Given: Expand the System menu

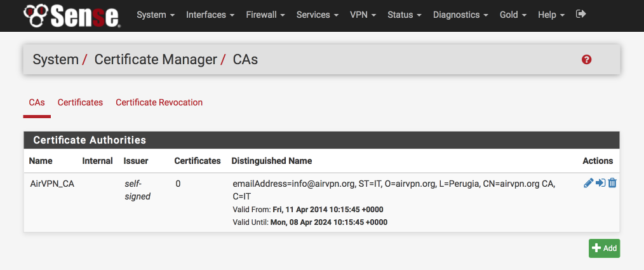Looking at the screenshot, I should pos(156,15).
